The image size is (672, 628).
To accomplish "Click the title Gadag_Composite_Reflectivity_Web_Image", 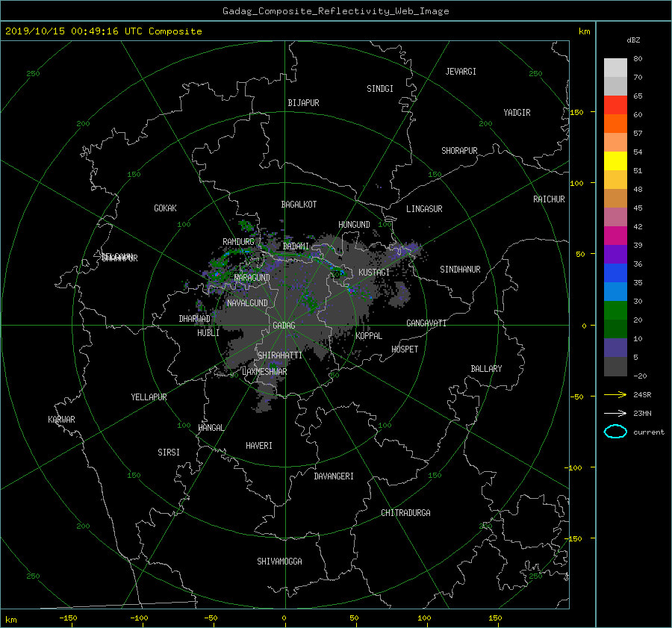I will click(x=335, y=11).
